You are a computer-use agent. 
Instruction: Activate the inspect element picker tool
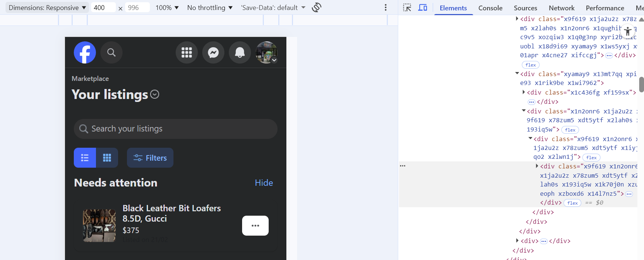pos(407,8)
